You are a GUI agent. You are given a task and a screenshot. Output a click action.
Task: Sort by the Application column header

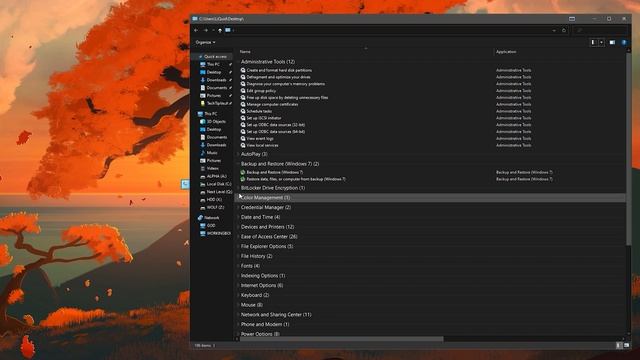(506, 52)
